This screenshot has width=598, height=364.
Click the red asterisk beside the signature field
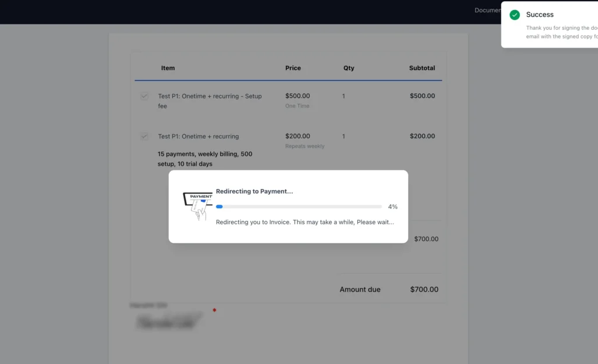214,311
